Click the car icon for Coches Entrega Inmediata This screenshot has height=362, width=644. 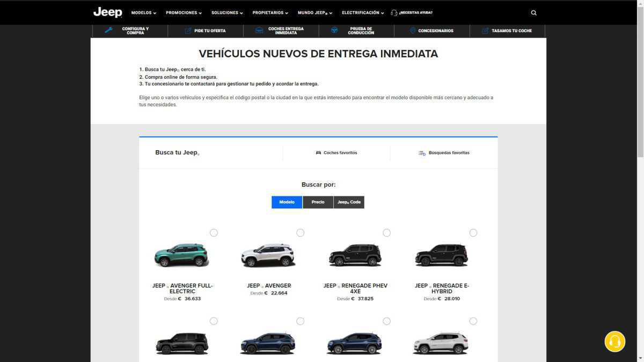[259, 31]
